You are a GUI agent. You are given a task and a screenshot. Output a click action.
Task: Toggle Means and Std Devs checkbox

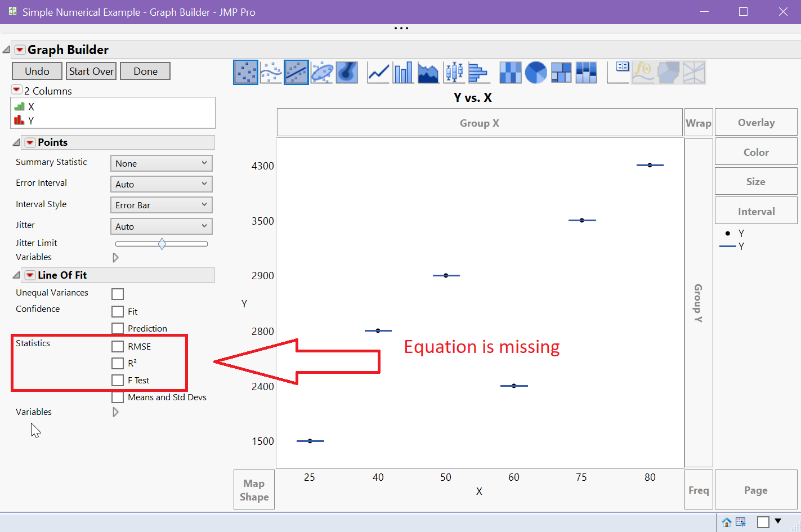[x=118, y=397]
